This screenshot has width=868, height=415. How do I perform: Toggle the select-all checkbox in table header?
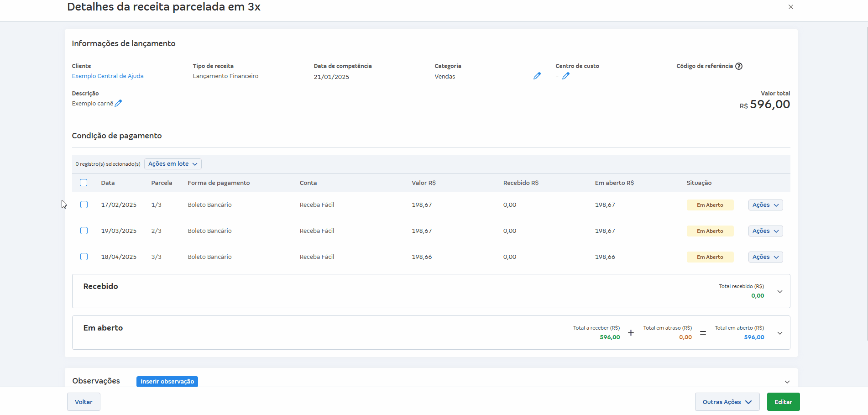84,183
